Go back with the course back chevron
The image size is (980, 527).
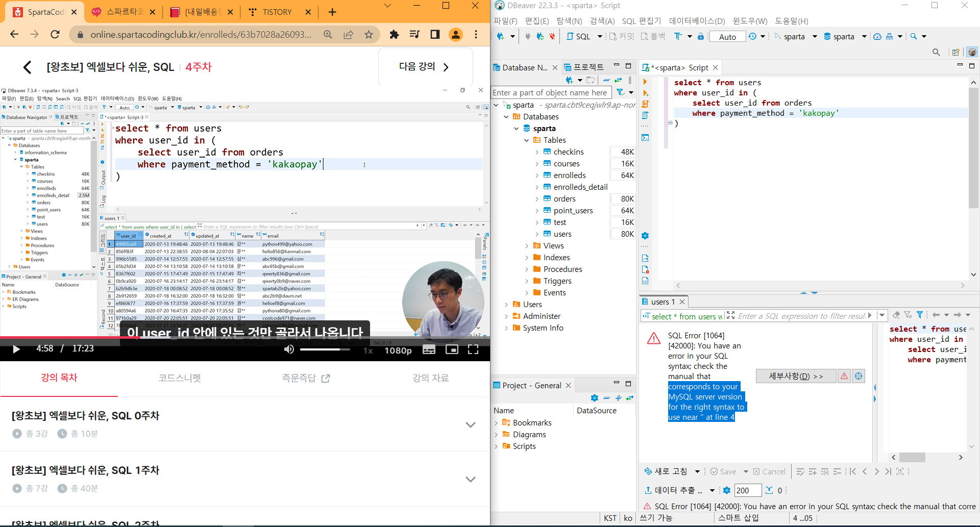point(28,67)
